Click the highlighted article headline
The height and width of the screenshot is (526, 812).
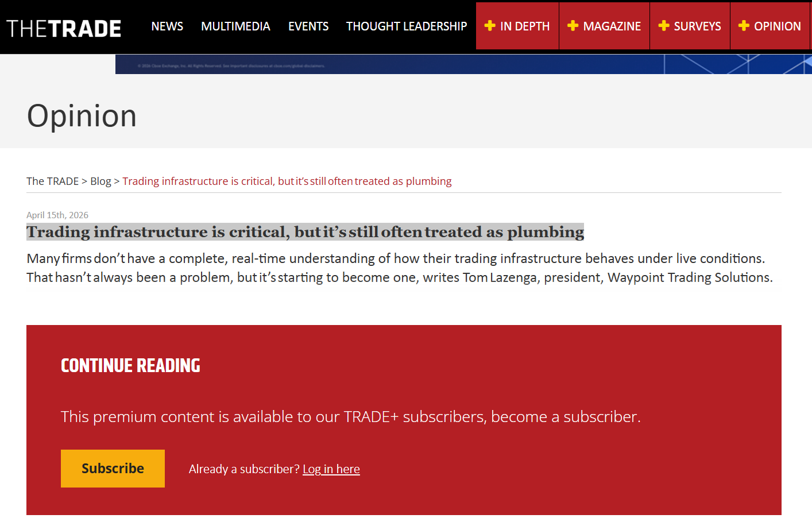pyautogui.click(x=305, y=232)
